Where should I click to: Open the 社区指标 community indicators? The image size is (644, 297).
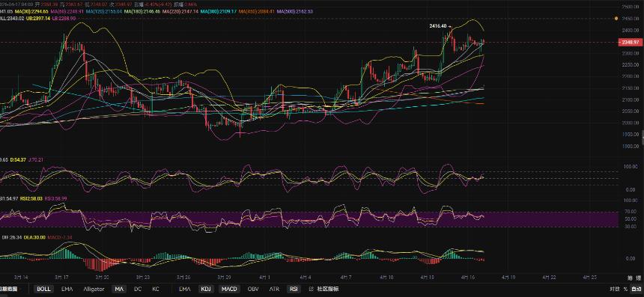[327, 289]
